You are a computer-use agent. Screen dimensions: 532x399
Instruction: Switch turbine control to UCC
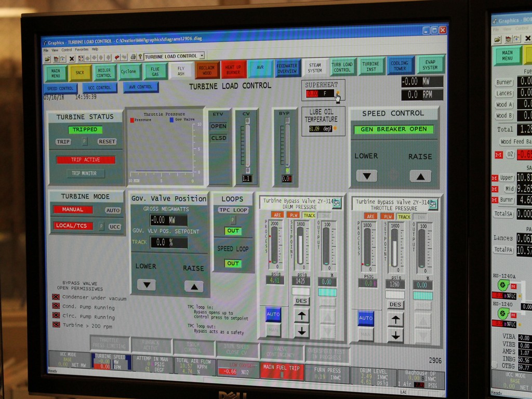pyautogui.click(x=115, y=227)
